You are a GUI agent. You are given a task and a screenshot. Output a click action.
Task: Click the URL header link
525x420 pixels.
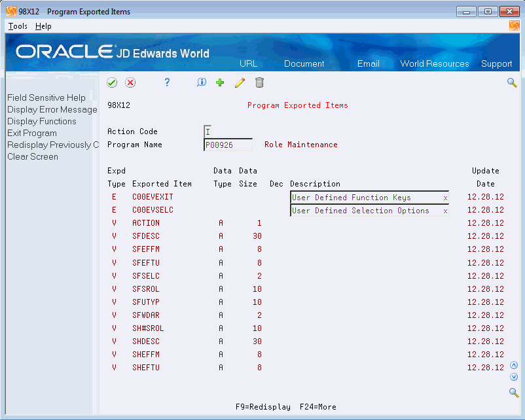(249, 63)
